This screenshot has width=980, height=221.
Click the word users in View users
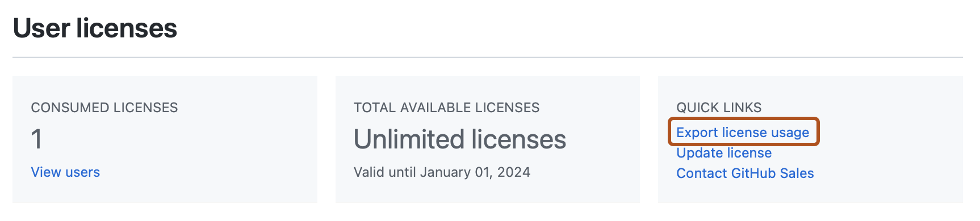pos(82,172)
